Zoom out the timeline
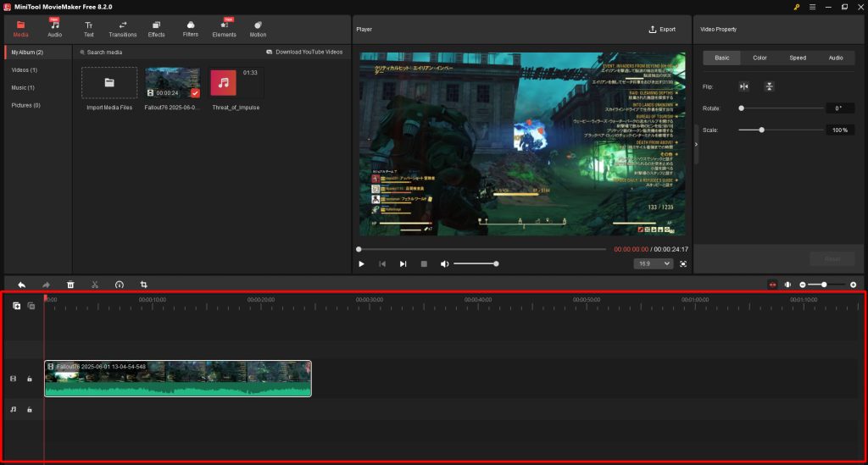This screenshot has width=868, height=465. point(802,285)
